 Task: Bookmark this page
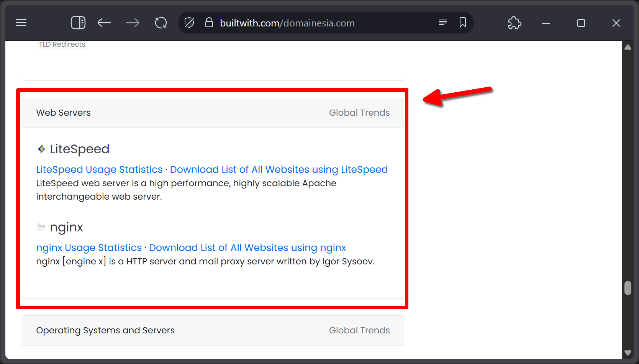(x=463, y=23)
